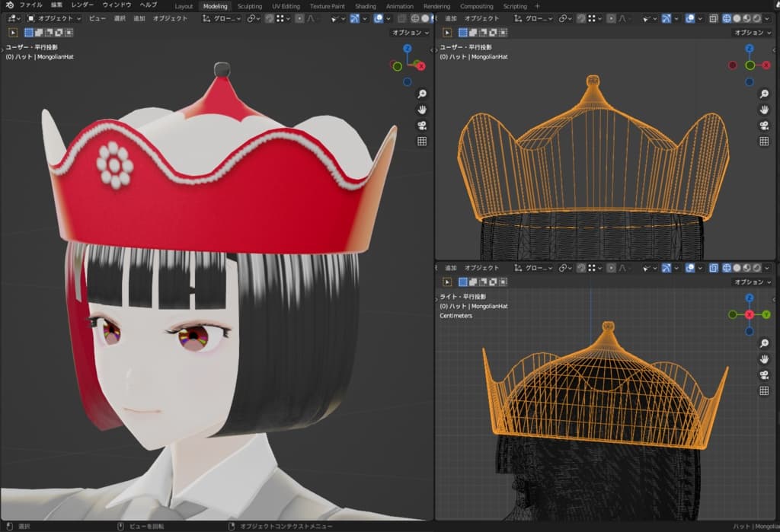Add a new workspace with plus button
Image resolution: width=780 pixels, height=532 pixels.
tap(537, 6)
